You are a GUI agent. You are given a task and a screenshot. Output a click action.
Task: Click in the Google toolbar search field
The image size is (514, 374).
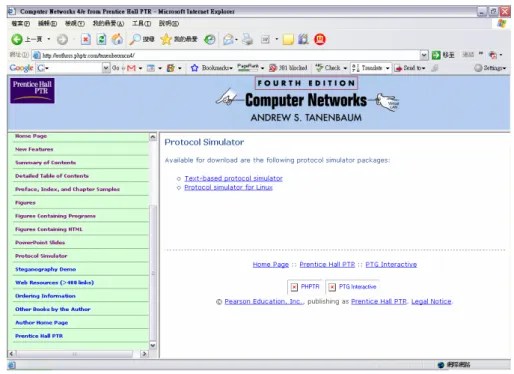pyautogui.click(x=74, y=68)
